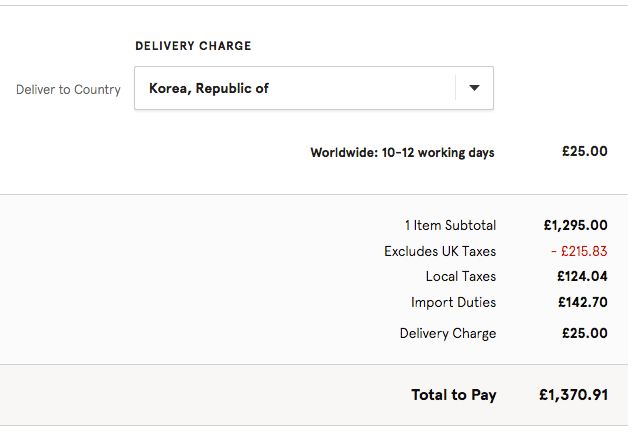633x433 pixels.
Task: Click the 'Excludes UK Taxes' label
Action: (440, 251)
